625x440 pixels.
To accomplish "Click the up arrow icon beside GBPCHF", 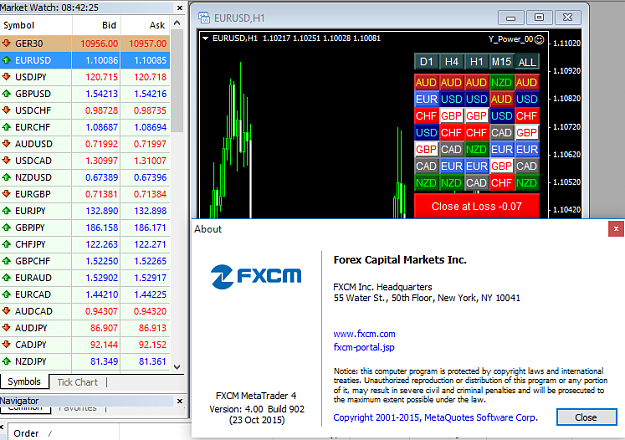I will [x=6, y=261].
